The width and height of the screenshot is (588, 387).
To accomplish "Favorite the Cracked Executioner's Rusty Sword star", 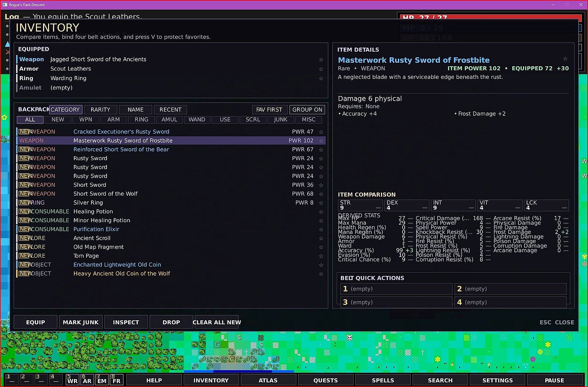I will [x=321, y=132].
